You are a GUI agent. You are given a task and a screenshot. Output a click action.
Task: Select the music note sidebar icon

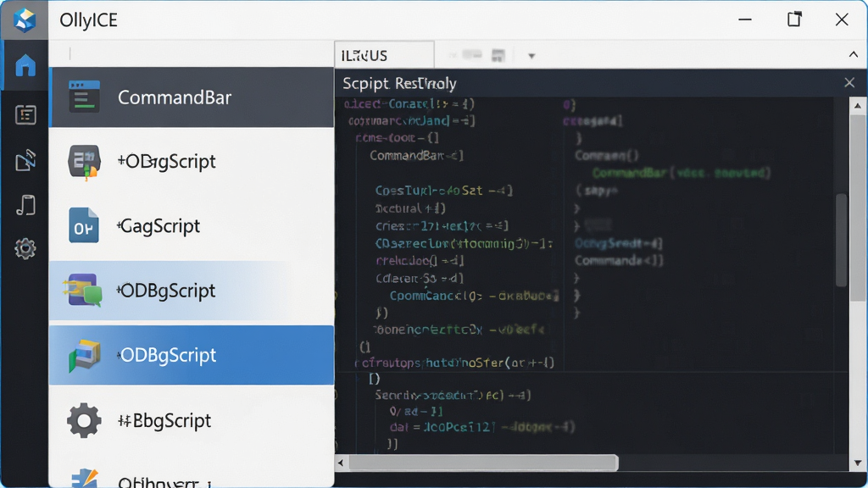pyautogui.click(x=25, y=205)
